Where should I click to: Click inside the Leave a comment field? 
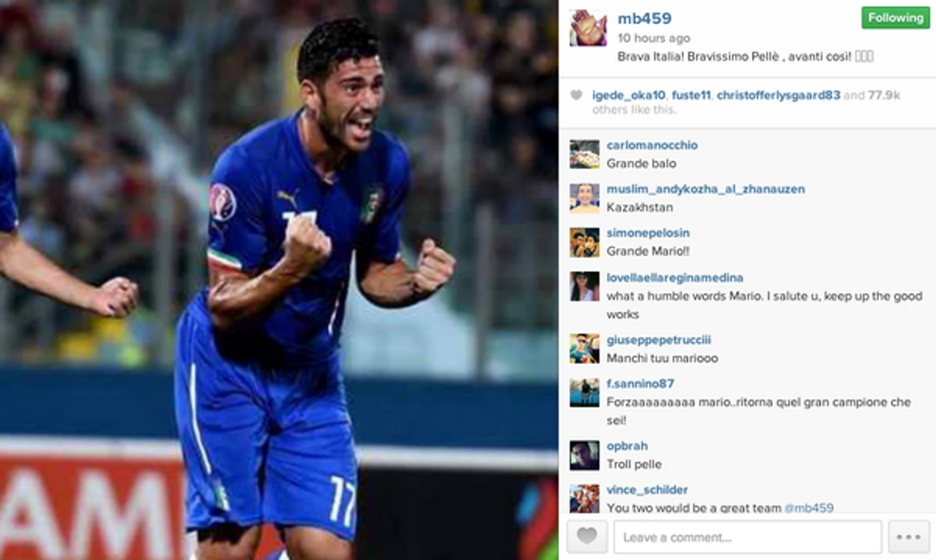[748, 537]
